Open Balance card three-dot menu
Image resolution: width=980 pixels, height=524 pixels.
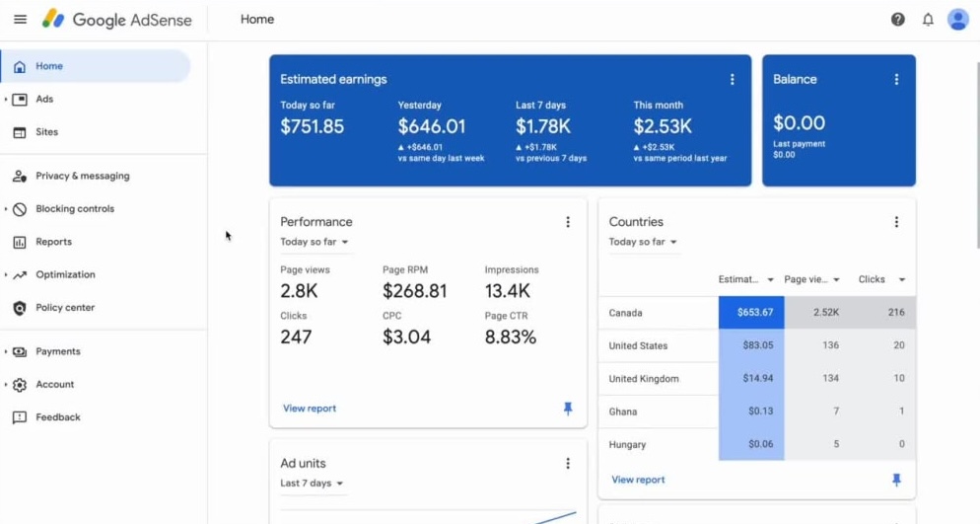click(896, 79)
